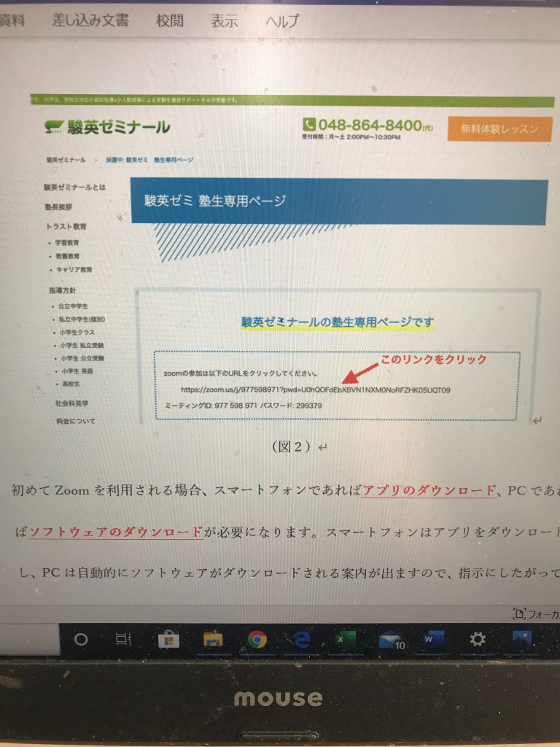The width and height of the screenshot is (560, 747).
Task: Click the 保護中: 駿英ゼミ 塾生専用ページ breadcrumb
Action: [149, 160]
